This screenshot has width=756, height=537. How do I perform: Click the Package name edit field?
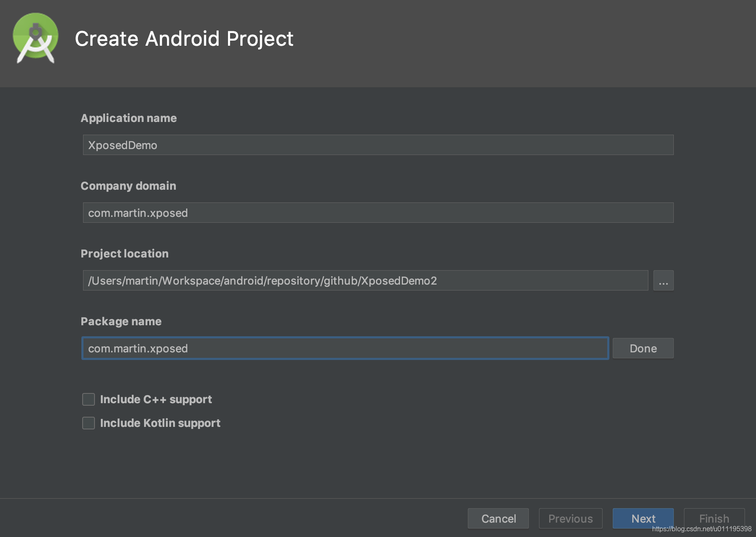tap(345, 348)
